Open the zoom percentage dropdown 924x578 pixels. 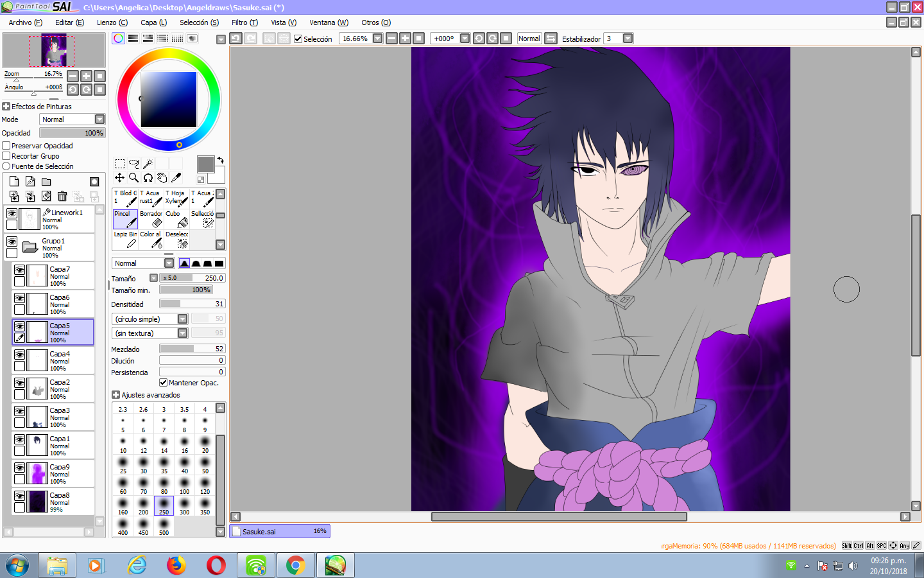coord(377,39)
